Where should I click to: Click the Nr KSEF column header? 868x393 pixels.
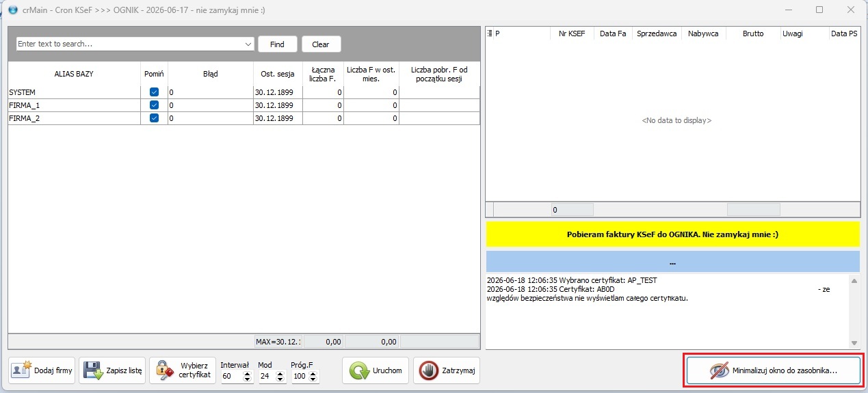pos(571,33)
